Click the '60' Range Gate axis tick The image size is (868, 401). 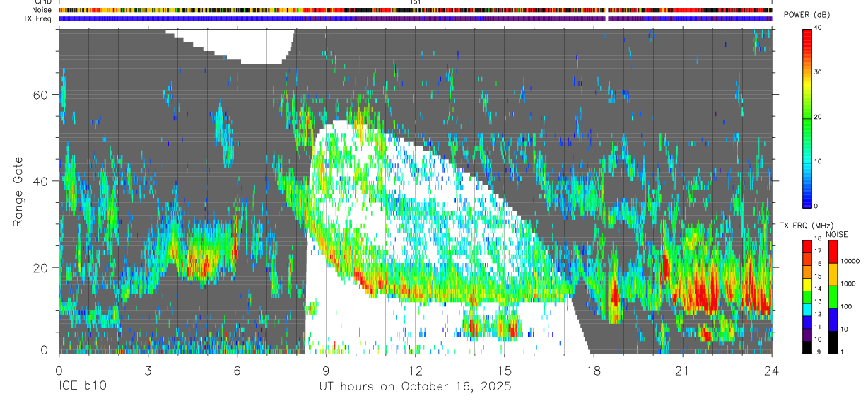pyautogui.click(x=42, y=94)
